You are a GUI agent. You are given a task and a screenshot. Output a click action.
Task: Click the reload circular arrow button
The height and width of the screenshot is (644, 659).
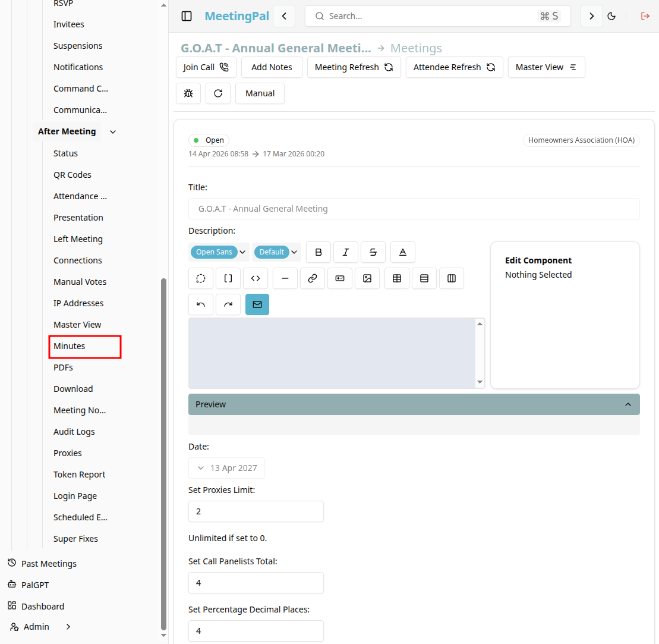click(x=218, y=93)
